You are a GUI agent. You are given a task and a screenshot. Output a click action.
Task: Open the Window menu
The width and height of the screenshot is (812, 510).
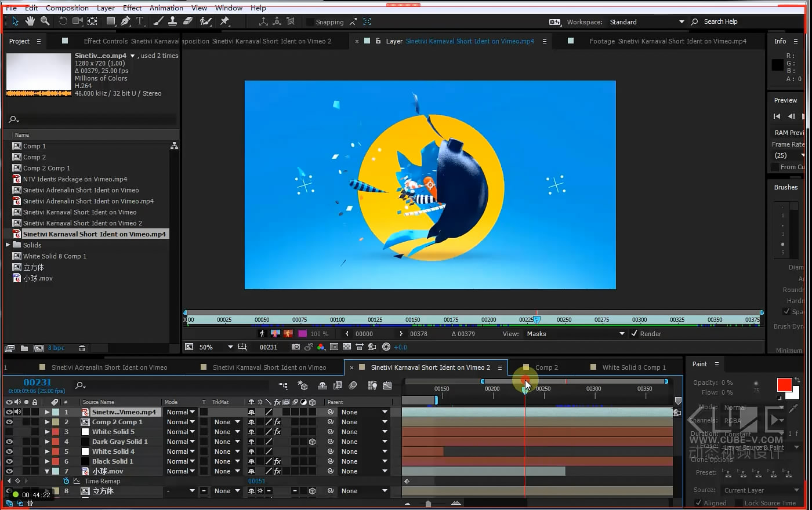(229, 8)
